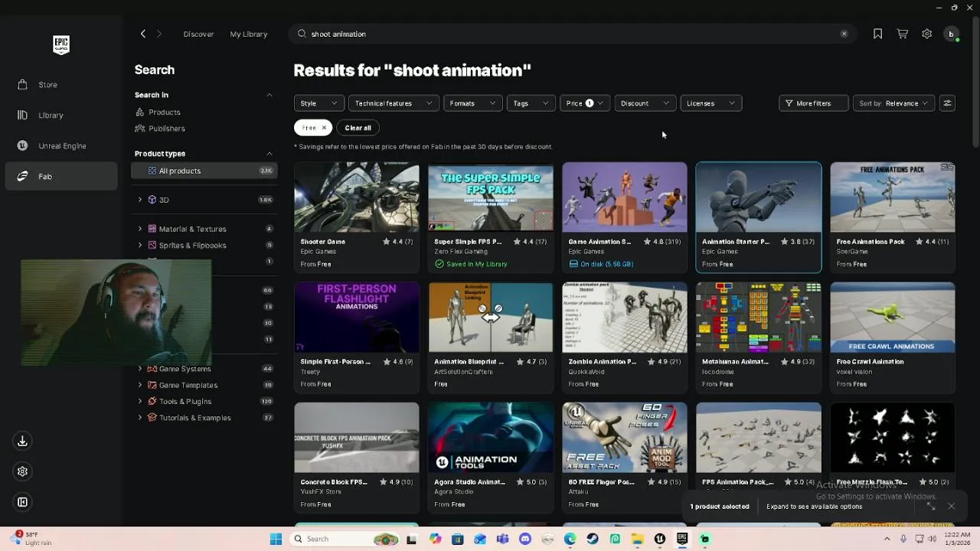This screenshot has height=551, width=980.
Task: Open Sort by Relevance dropdown
Action: (893, 103)
